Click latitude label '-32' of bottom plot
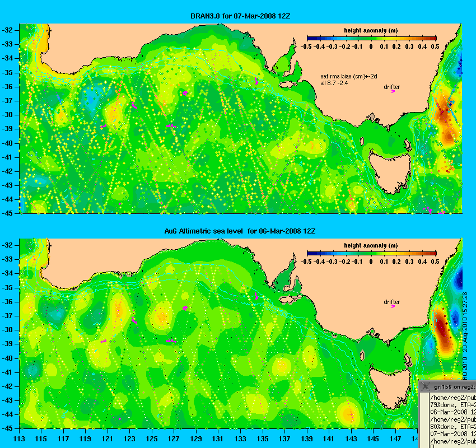Viewport: 476px width, 448px height. click(x=8, y=245)
